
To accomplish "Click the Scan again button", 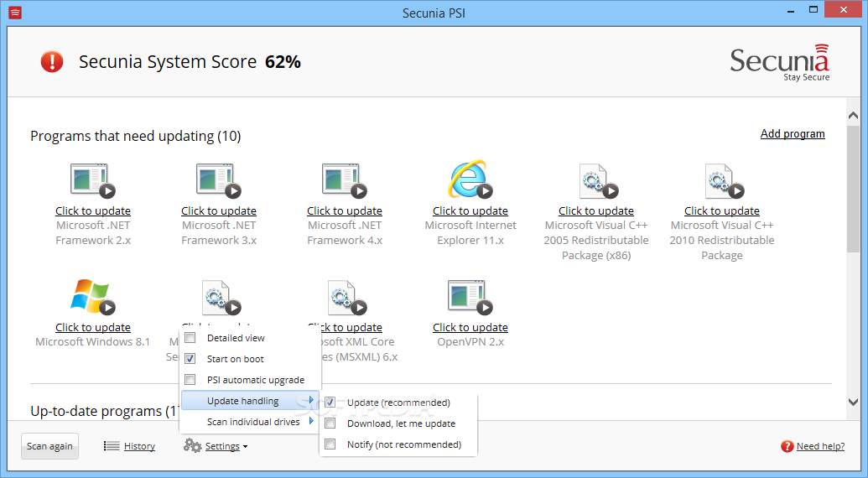I will (49, 446).
